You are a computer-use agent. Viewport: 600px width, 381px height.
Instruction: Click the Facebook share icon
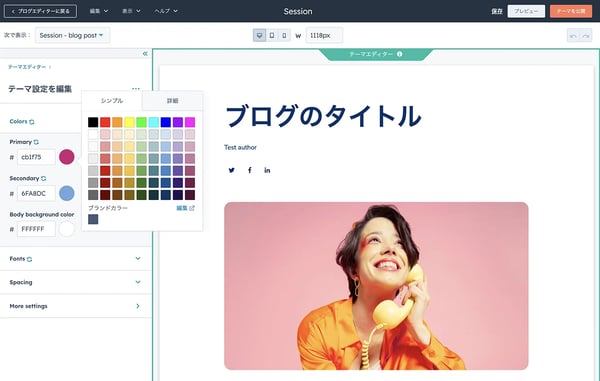pos(249,170)
